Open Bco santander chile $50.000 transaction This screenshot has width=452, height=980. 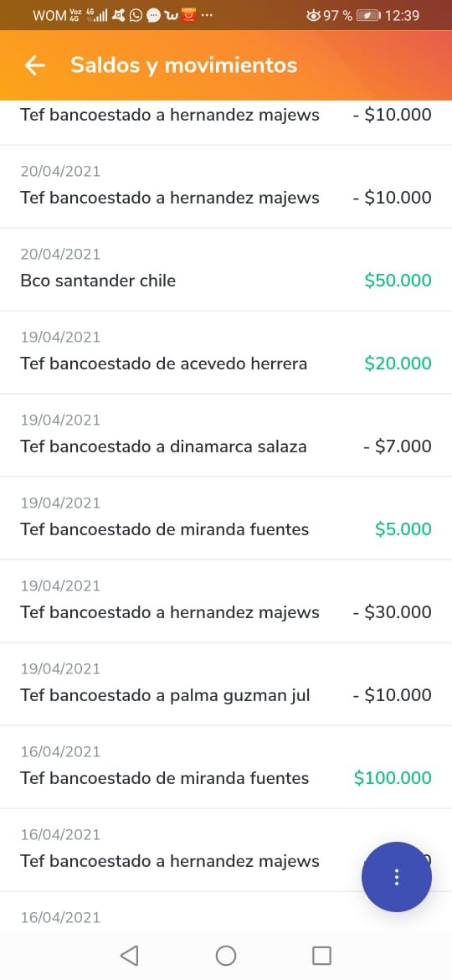coord(226,270)
